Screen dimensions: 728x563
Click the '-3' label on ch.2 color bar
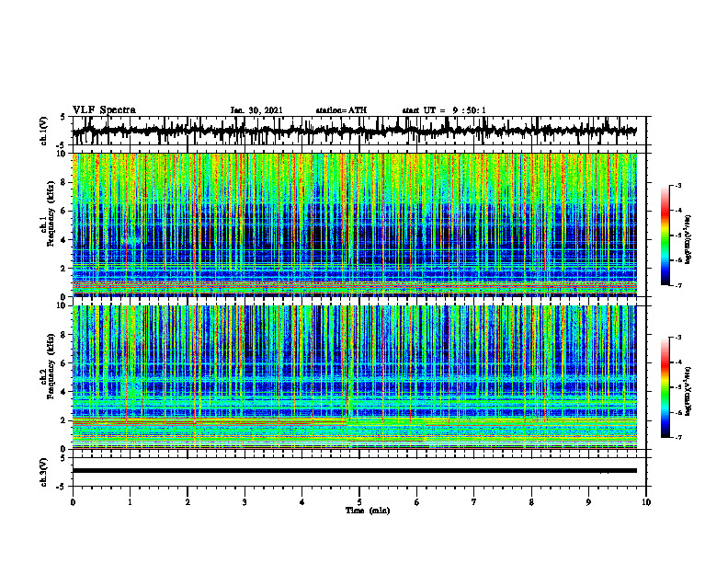[678, 338]
